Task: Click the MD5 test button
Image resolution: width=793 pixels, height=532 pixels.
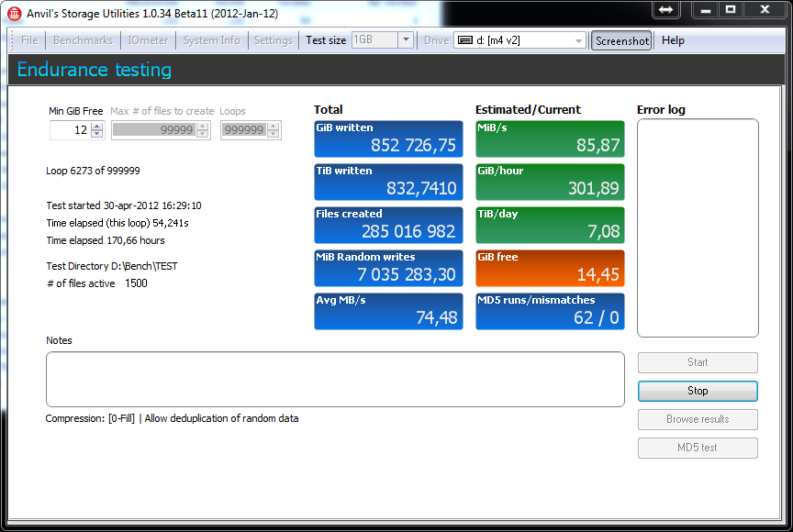Action: click(698, 448)
